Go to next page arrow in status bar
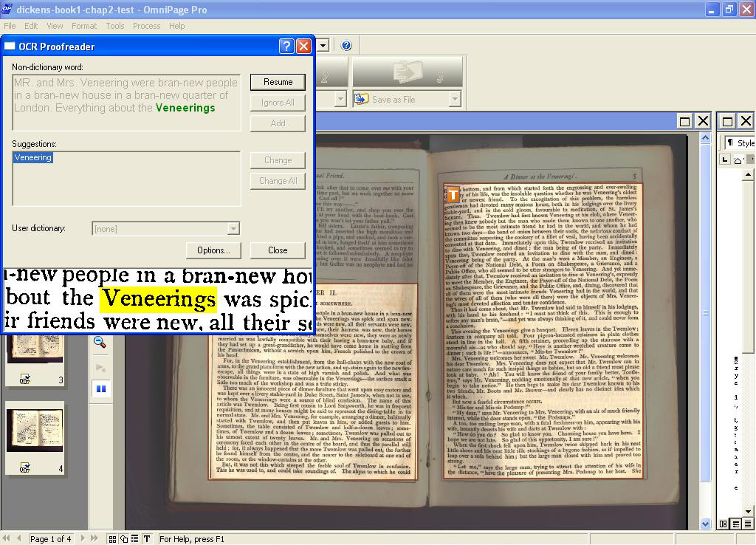This screenshot has width=756, height=545. point(83,538)
